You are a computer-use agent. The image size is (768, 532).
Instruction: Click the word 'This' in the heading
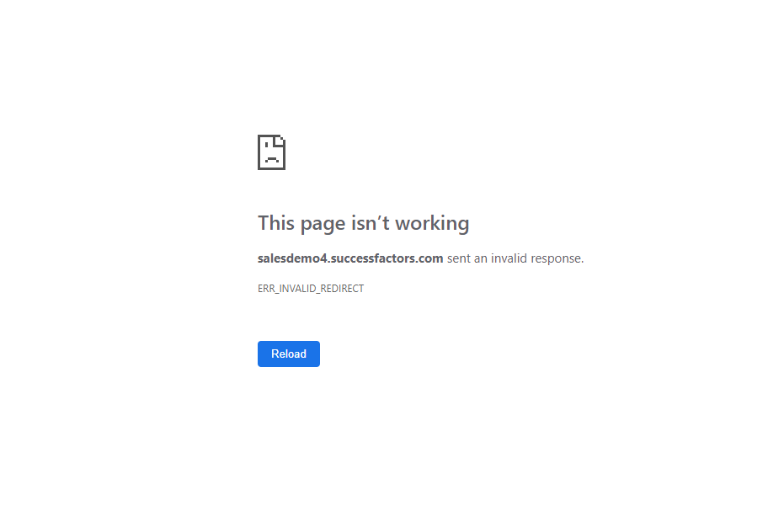[x=276, y=223]
